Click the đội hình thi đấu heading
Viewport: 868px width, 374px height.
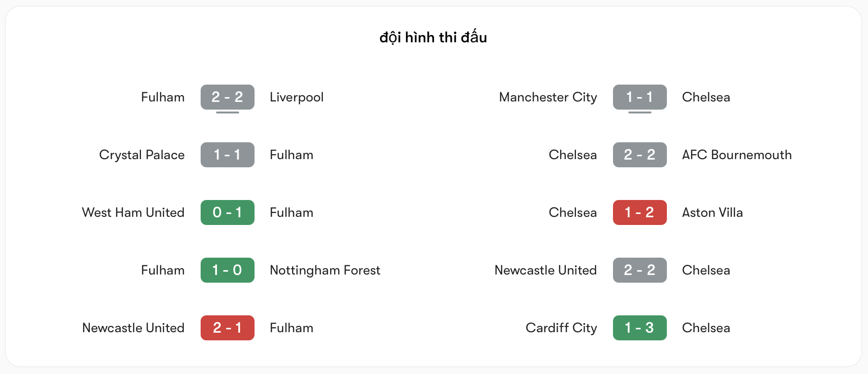click(x=434, y=37)
